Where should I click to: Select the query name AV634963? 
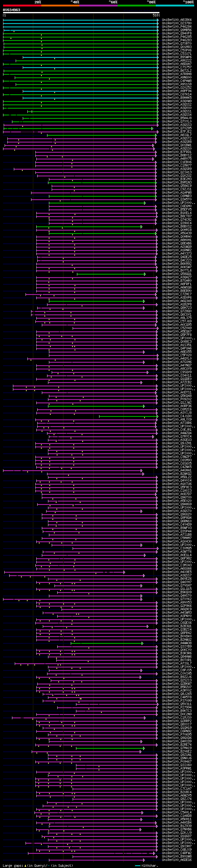(11, 10)
